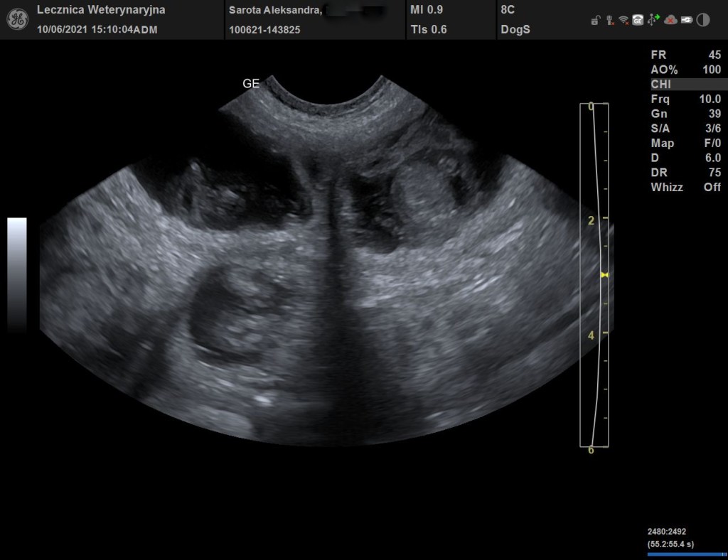Click the battery charging status icon
This screenshot has width=728, height=560.
[686, 21]
